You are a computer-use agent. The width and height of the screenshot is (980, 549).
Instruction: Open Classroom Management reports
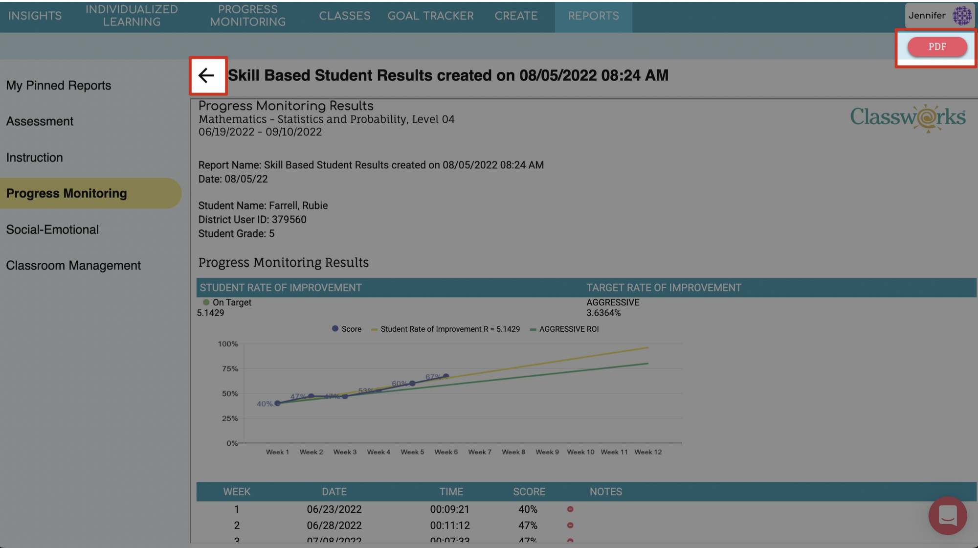[73, 266]
